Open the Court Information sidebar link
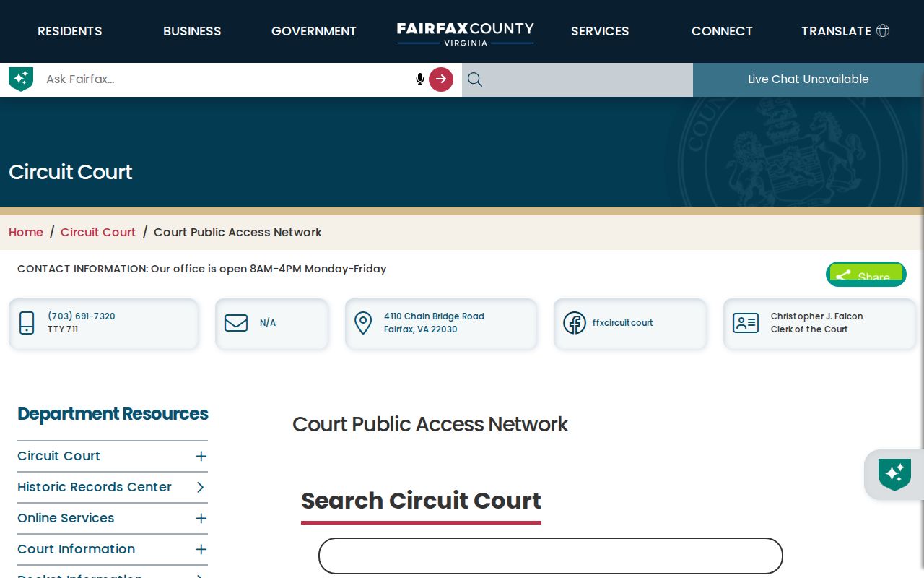Image resolution: width=924 pixels, height=578 pixels. (x=76, y=549)
